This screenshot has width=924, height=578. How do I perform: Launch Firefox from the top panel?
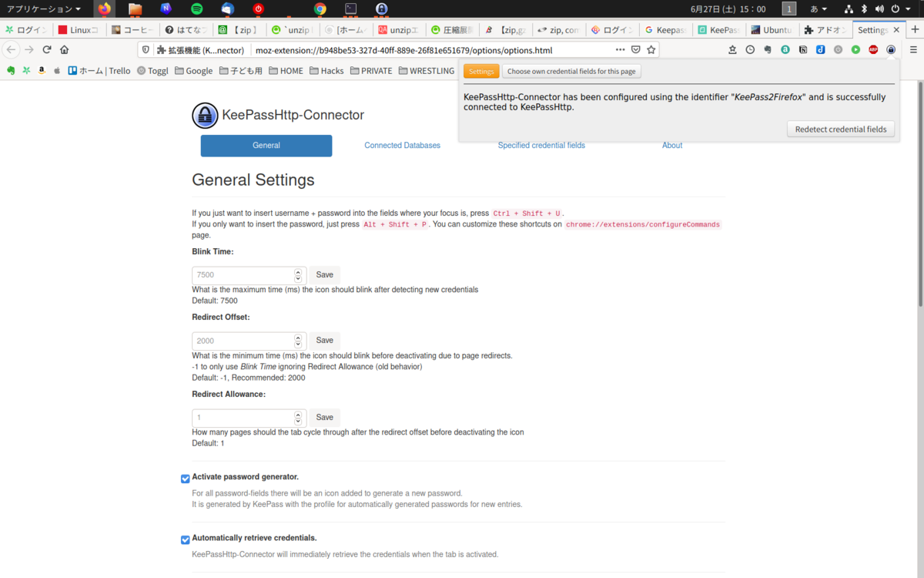pos(104,9)
